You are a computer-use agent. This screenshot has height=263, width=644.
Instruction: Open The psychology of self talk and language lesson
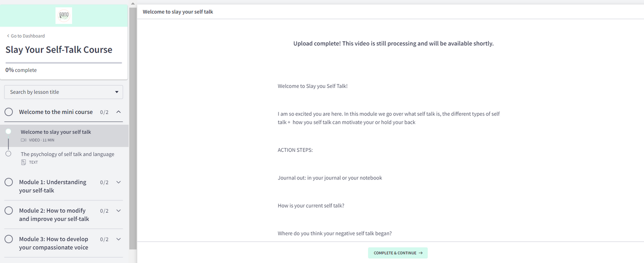pos(67,154)
